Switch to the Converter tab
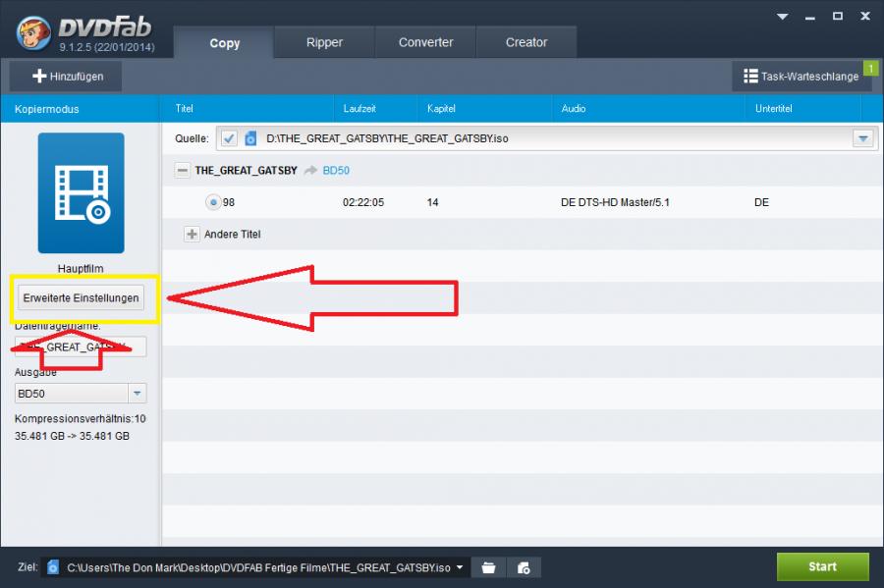Screen dimensions: 884x588 pos(425,42)
